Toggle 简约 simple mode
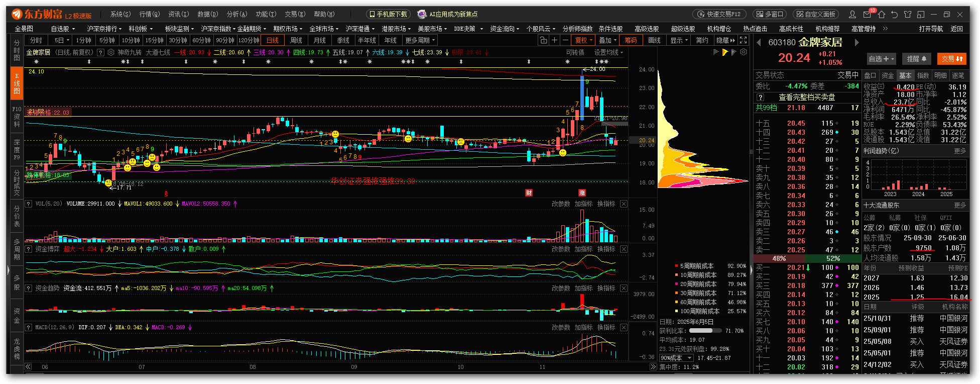 [702, 40]
